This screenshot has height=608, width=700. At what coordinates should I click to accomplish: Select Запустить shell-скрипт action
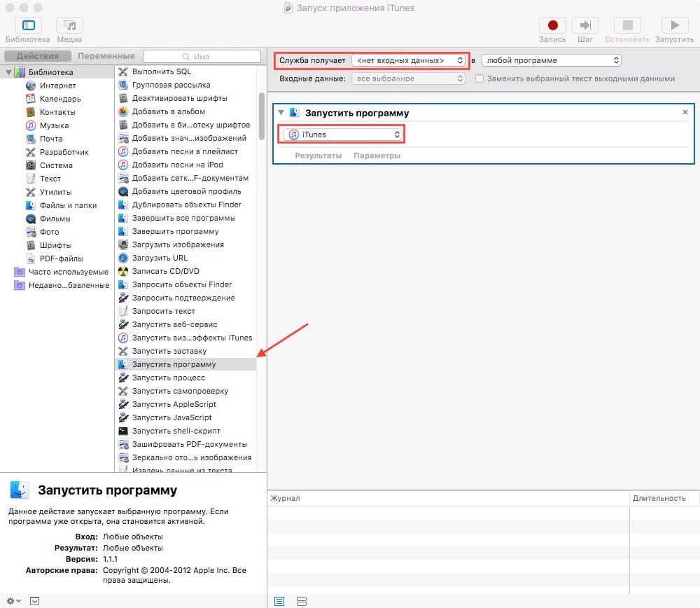point(185,431)
